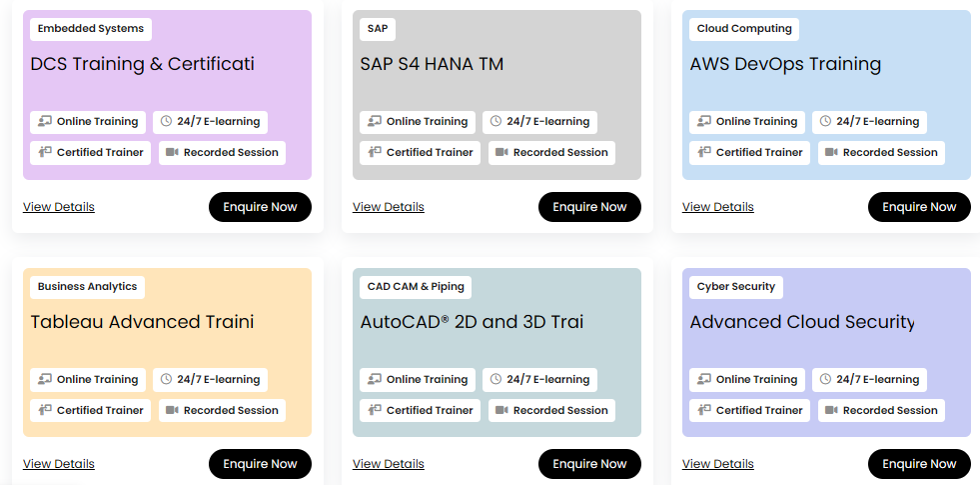Click the clock icon on SAP S4 HANA card
980x485 pixels.
coord(496,122)
